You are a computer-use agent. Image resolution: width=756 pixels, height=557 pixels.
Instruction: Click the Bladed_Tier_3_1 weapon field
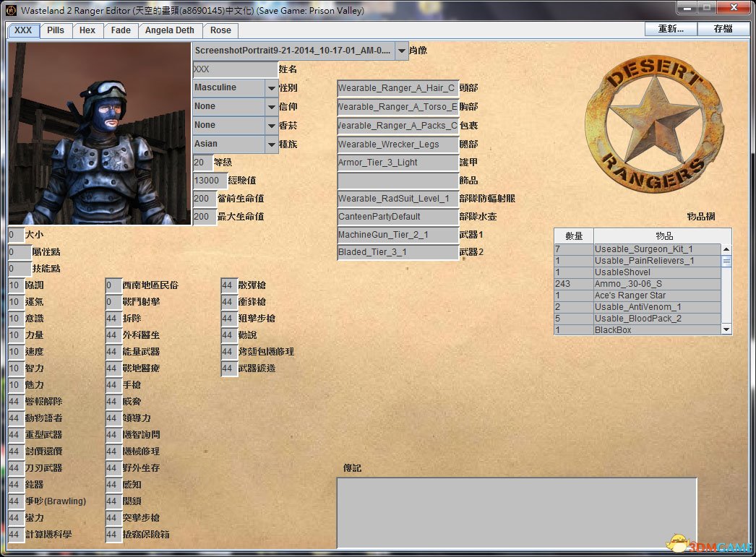tap(398, 252)
